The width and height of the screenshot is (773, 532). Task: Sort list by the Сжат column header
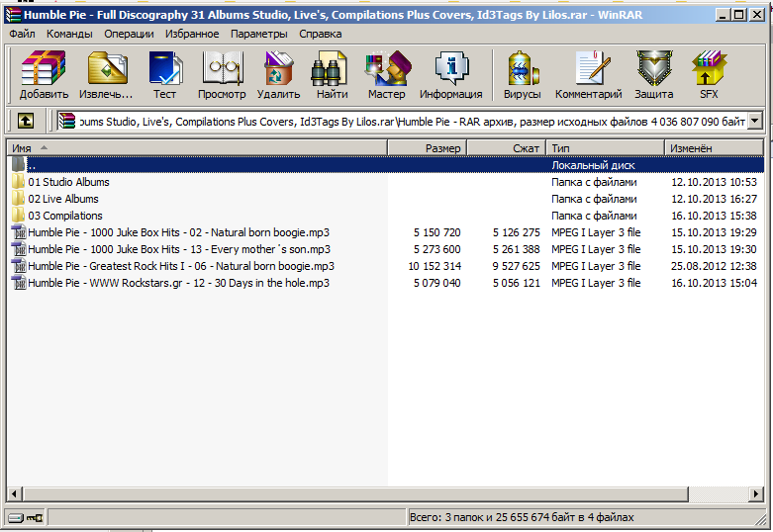(507, 147)
